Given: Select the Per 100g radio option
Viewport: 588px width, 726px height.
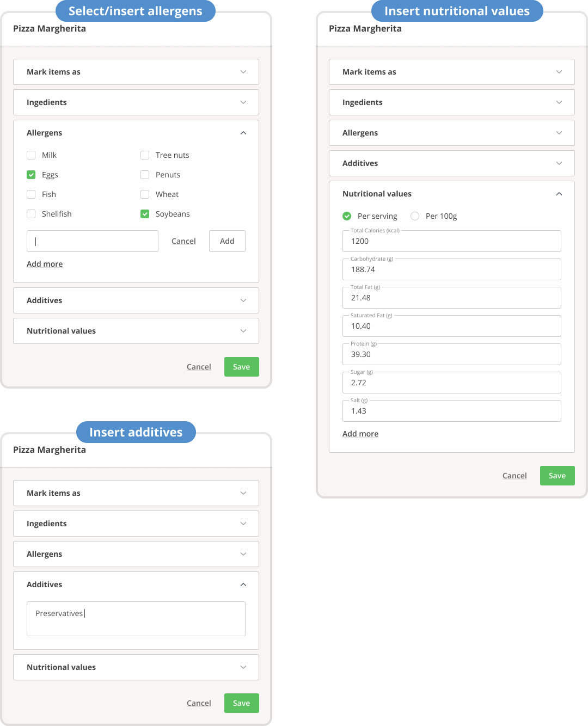Looking at the screenshot, I should (x=415, y=216).
